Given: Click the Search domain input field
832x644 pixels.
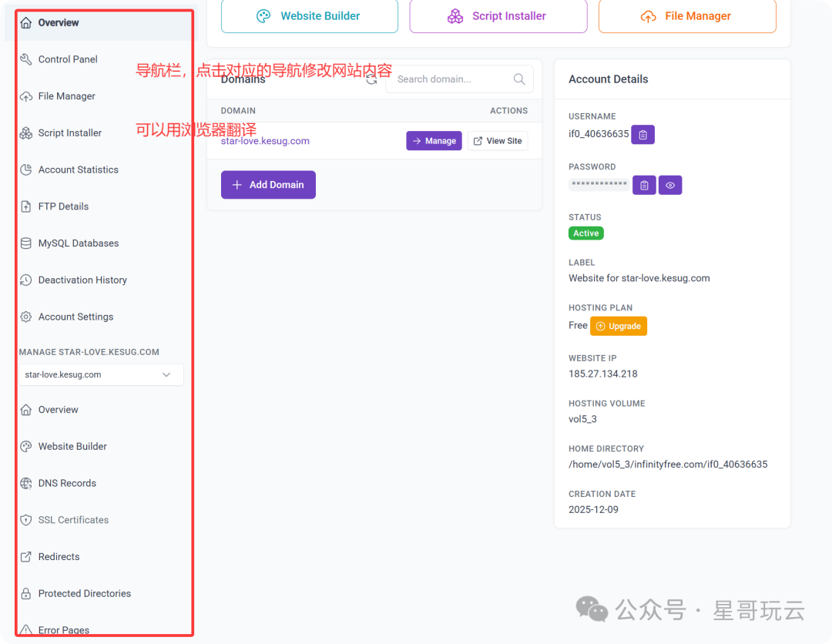Looking at the screenshot, I should pyautogui.click(x=459, y=79).
